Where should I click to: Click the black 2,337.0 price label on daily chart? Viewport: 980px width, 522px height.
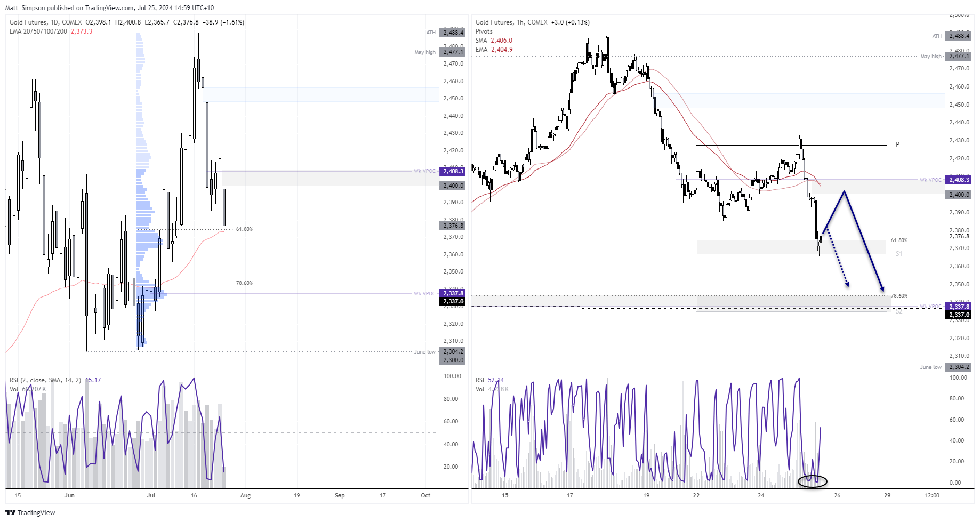(453, 301)
